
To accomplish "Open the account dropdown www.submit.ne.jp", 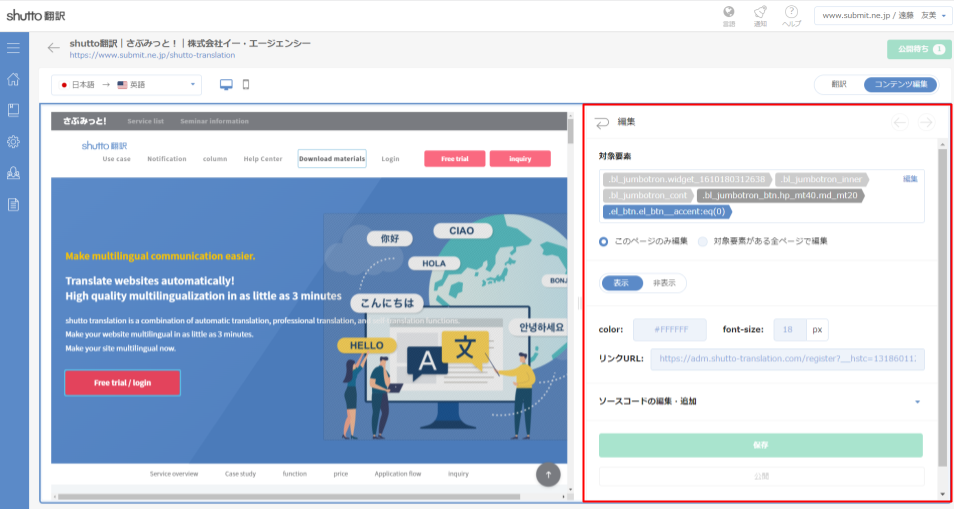I will pos(883,16).
